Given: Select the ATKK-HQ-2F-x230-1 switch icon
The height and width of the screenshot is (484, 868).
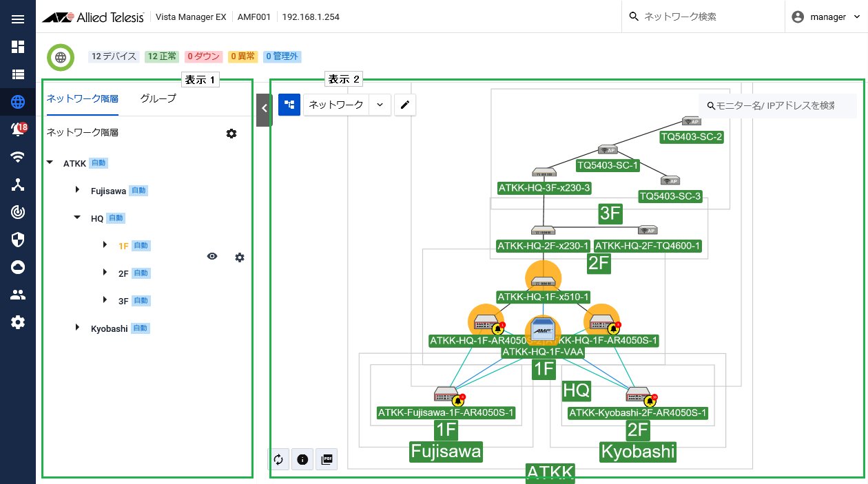Looking at the screenshot, I should 543,231.
